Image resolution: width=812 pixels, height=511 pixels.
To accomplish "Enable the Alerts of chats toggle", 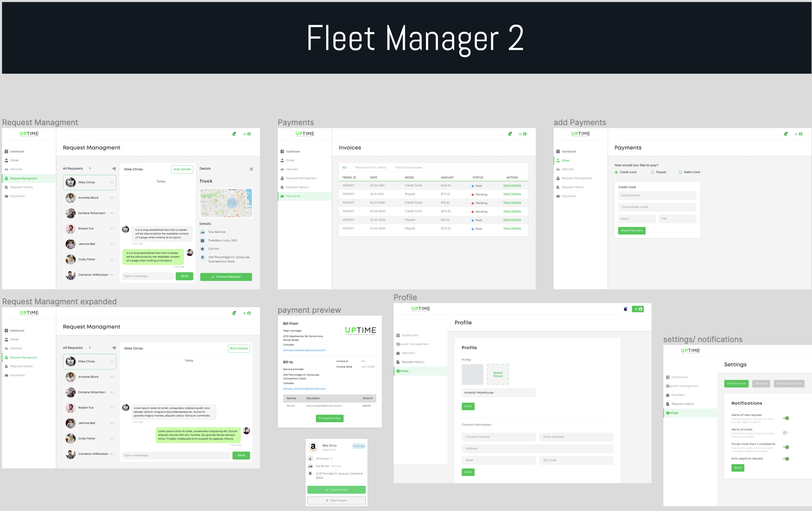I will pyautogui.click(x=786, y=433).
